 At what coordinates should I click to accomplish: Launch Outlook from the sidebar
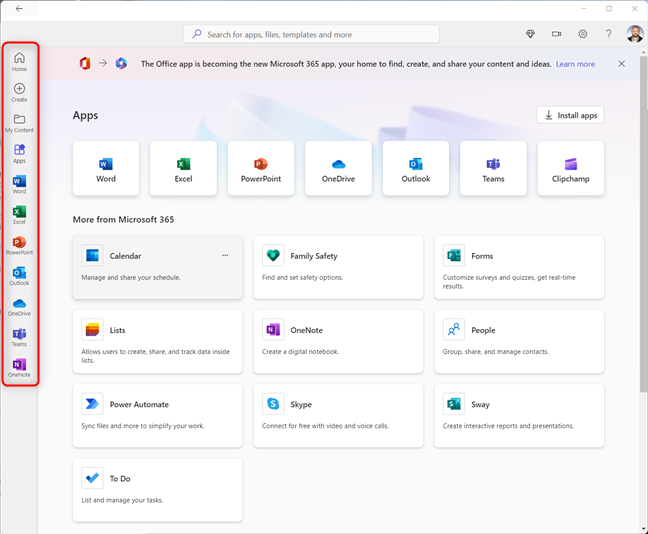click(19, 276)
